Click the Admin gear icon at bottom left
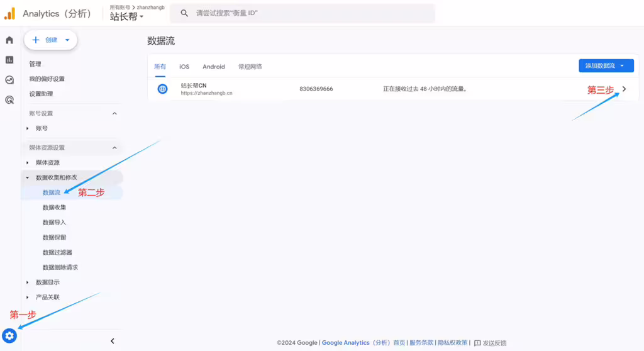The width and height of the screenshot is (644, 351). [9, 335]
